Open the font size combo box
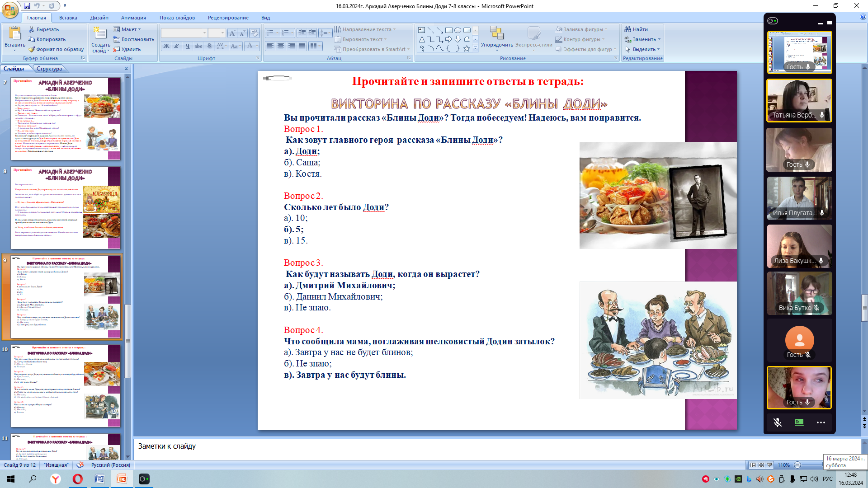 pyautogui.click(x=217, y=33)
